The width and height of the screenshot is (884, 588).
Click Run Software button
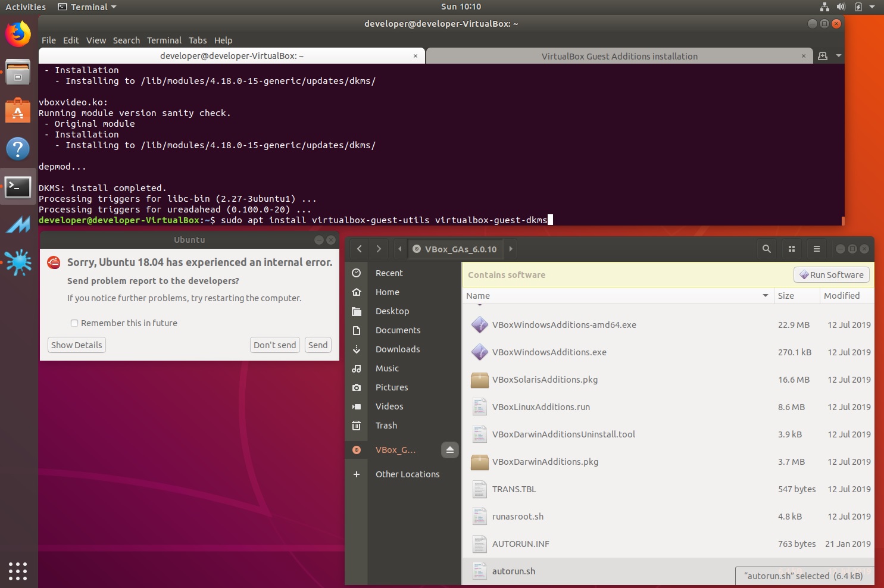[832, 275]
